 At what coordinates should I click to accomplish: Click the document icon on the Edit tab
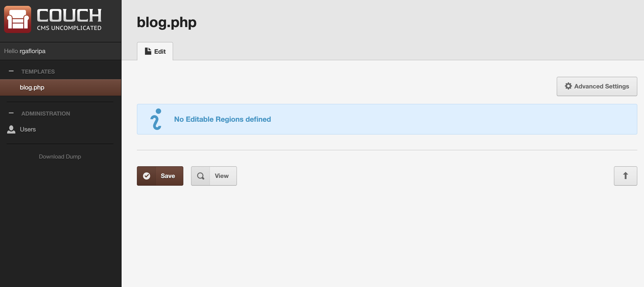[x=148, y=51]
